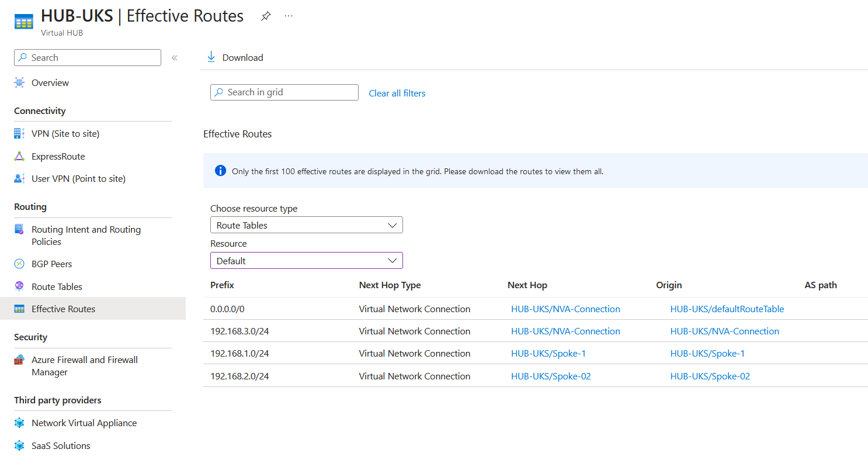Click the Origin column header
This screenshot has width=868, height=470.
pyautogui.click(x=669, y=285)
